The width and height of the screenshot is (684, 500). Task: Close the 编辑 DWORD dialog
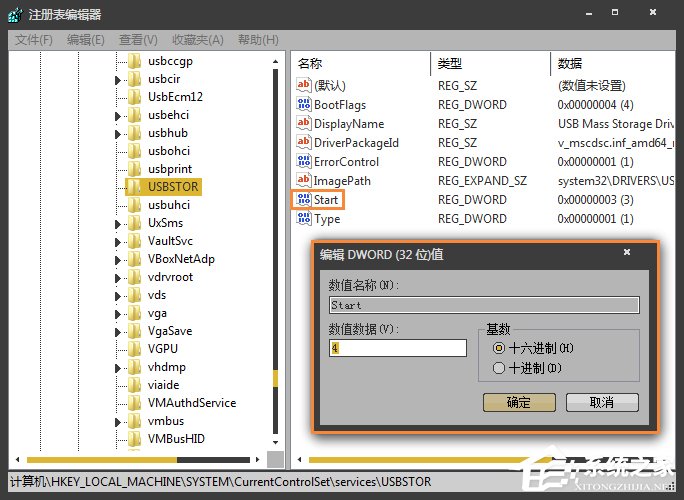[x=627, y=252]
